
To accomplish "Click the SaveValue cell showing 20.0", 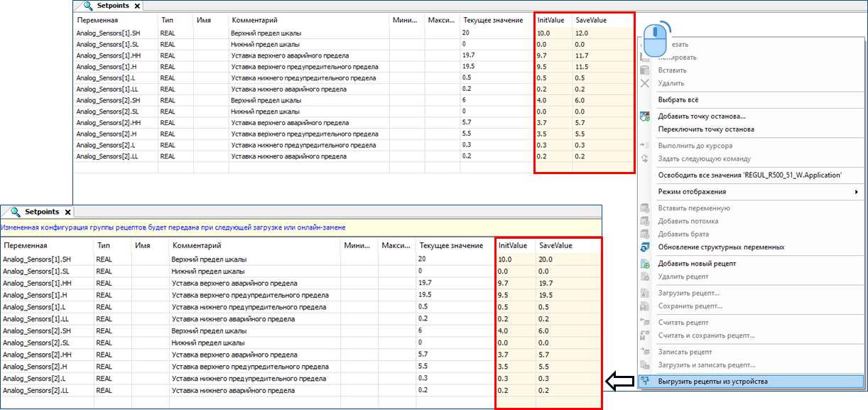I will [x=547, y=259].
